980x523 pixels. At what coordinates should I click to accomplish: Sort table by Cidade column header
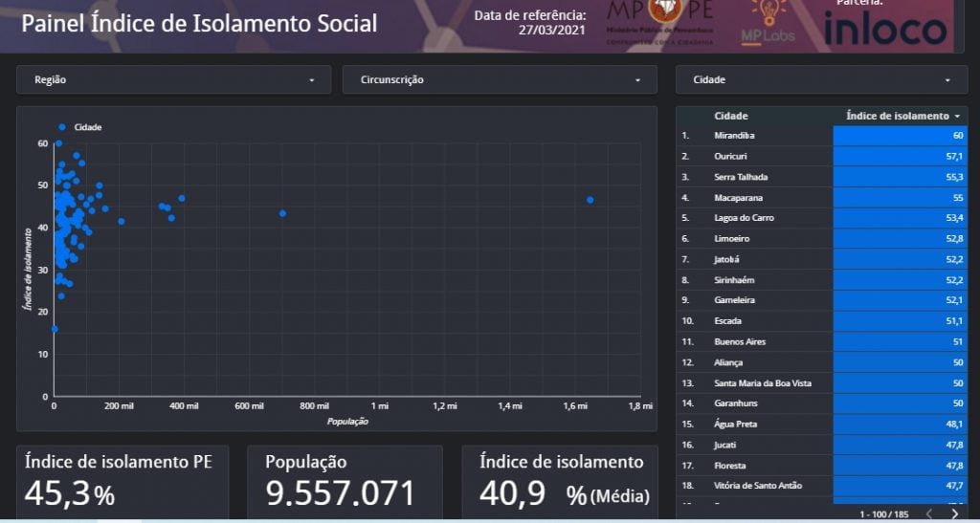(731, 116)
